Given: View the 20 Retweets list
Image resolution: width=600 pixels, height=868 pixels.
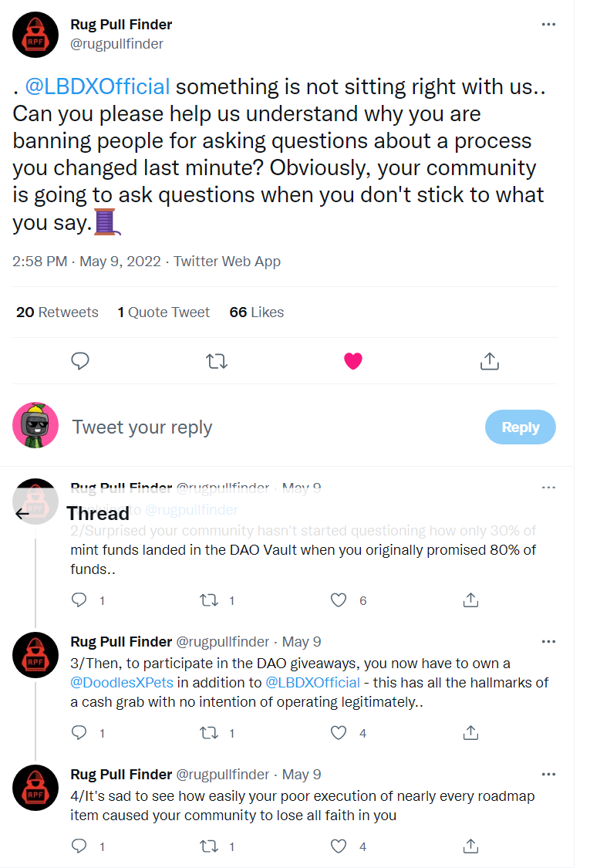Looking at the screenshot, I should pyautogui.click(x=57, y=312).
